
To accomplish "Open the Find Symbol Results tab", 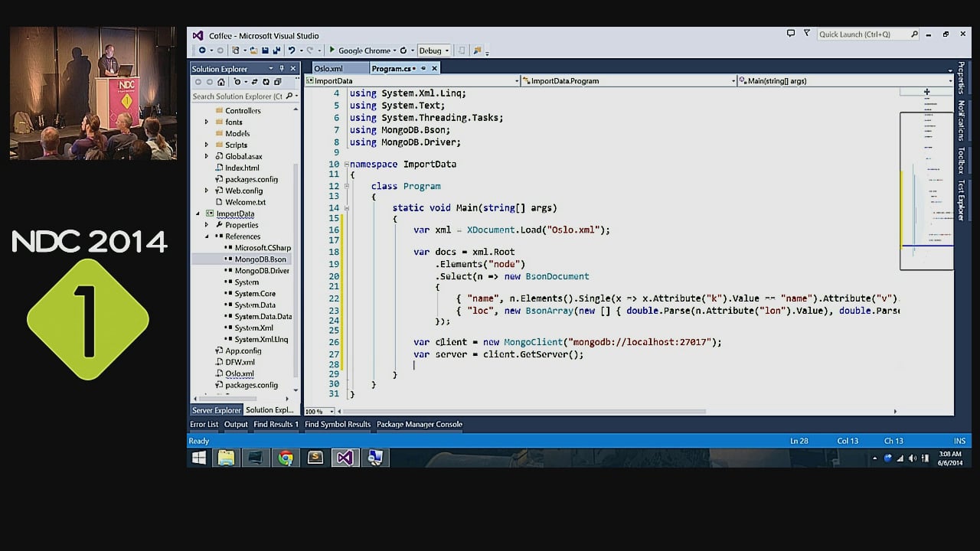I will tap(338, 424).
